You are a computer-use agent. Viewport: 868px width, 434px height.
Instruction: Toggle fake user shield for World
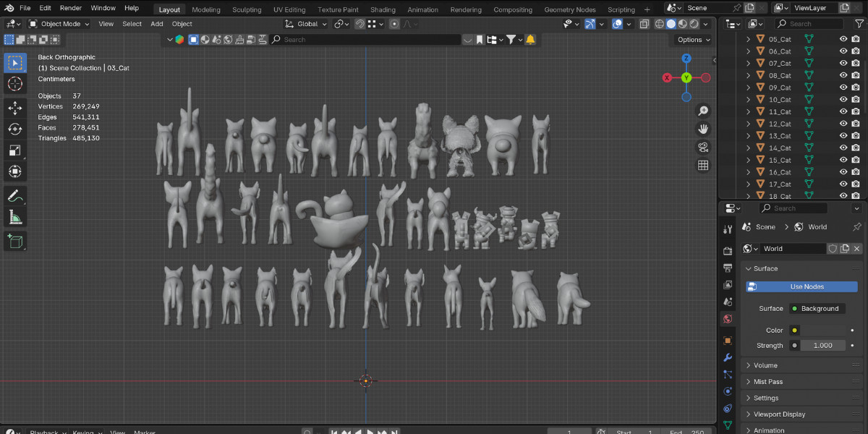[833, 249]
